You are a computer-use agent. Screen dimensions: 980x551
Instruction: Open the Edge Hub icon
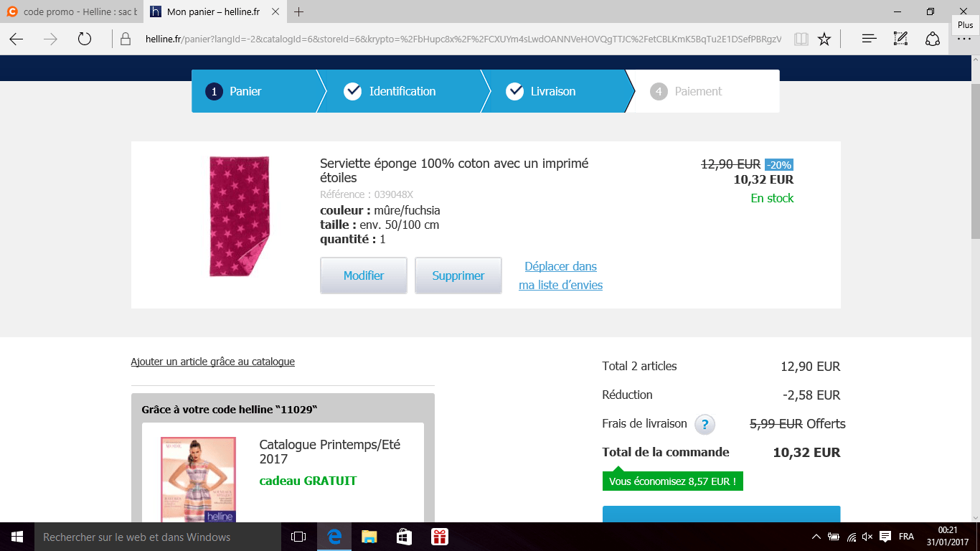[869, 39]
